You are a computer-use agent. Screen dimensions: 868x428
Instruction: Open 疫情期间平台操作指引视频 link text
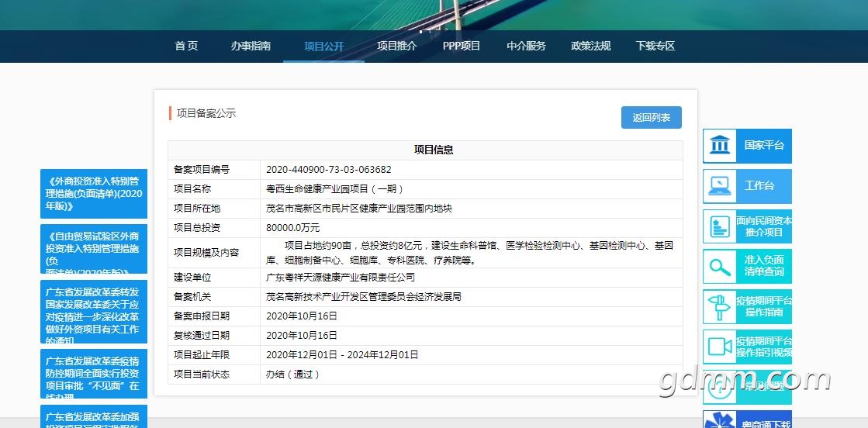(x=764, y=347)
